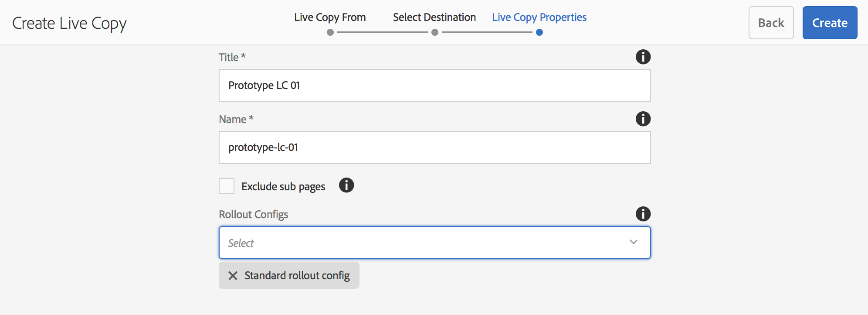The height and width of the screenshot is (315, 868).
Task: Click the Standard rollout config tag label
Action: pos(297,276)
